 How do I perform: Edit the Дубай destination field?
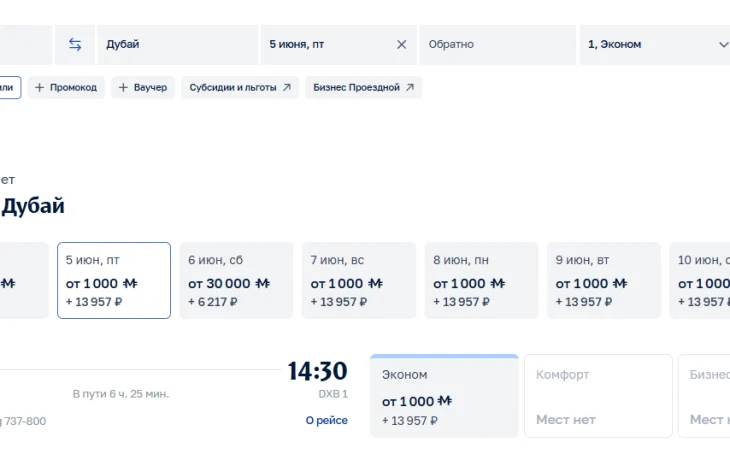(177, 45)
